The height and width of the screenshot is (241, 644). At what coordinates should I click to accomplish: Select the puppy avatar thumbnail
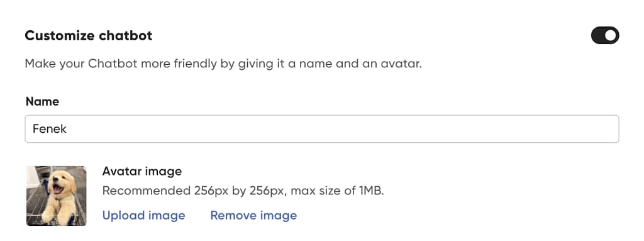[x=57, y=196]
